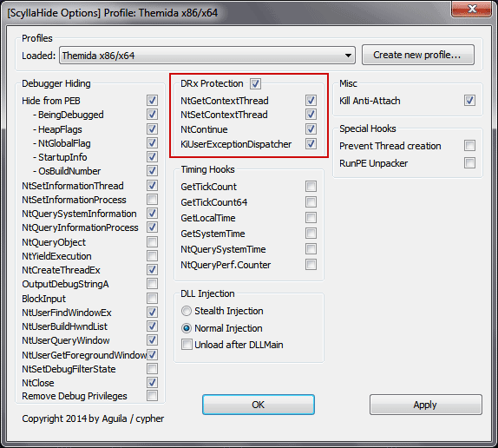Enable the GetTickCount64 timing hook
Image resolution: width=498 pixels, height=448 pixels.
pos(311,202)
